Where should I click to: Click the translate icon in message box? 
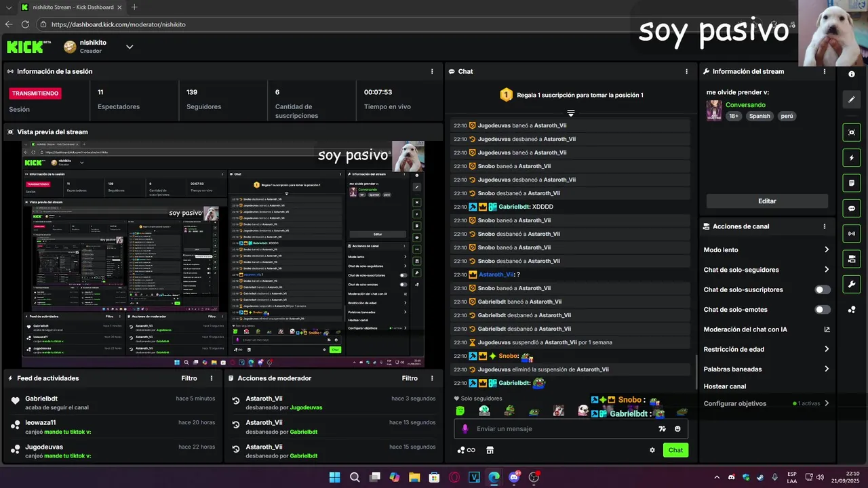(x=663, y=428)
